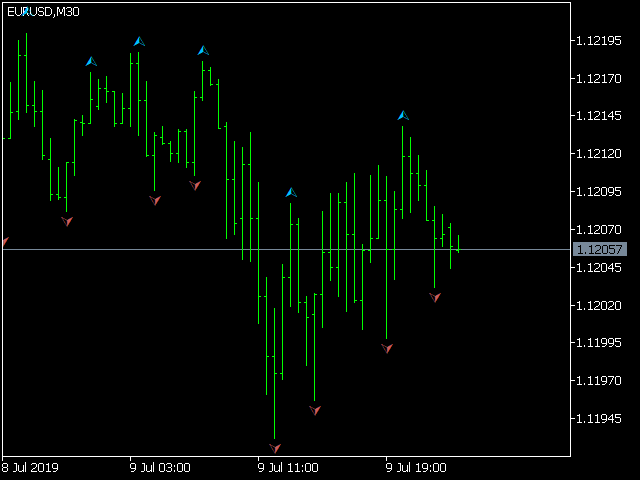Click the 1.12145 price scale label
The width and height of the screenshot is (640, 480).
click(x=598, y=116)
